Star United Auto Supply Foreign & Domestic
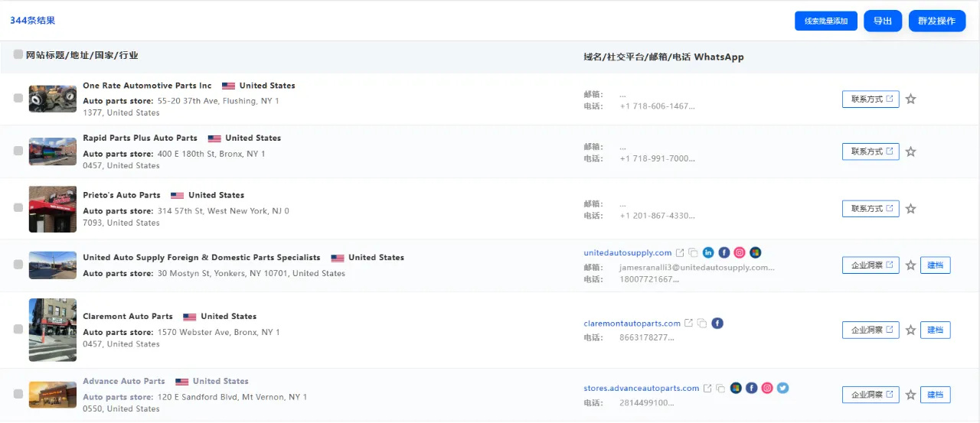This screenshot has height=423, width=980. coord(910,265)
